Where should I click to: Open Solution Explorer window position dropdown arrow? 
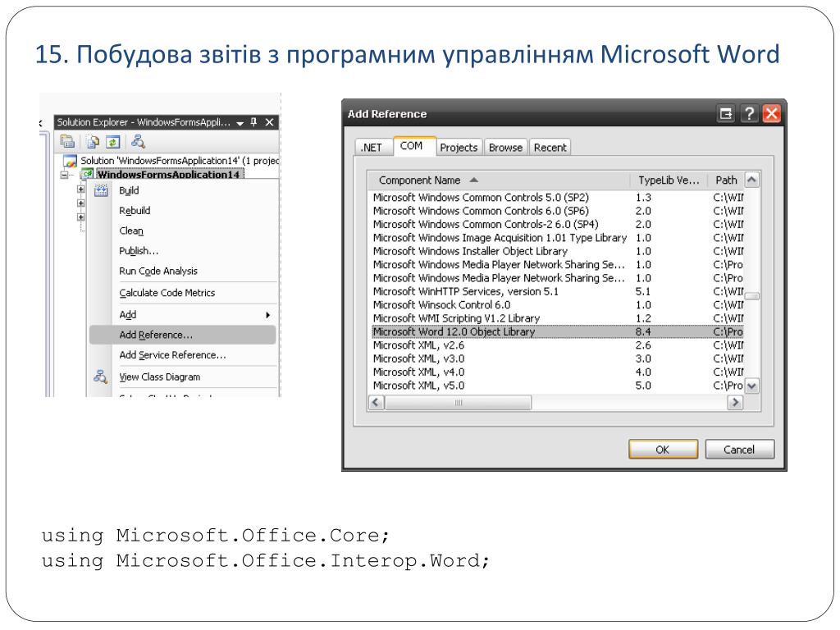click(x=240, y=123)
